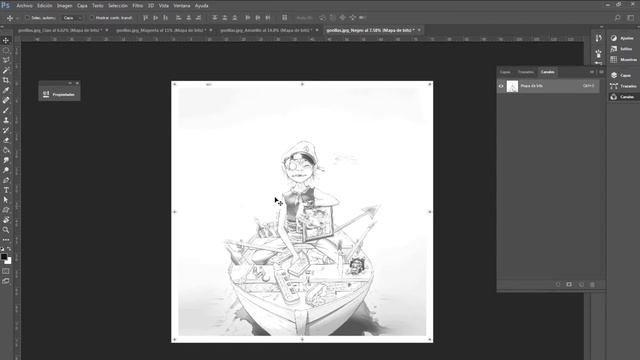Open the Trazados collapsed panel button
The height and width of the screenshot is (360, 640).
point(623,86)
